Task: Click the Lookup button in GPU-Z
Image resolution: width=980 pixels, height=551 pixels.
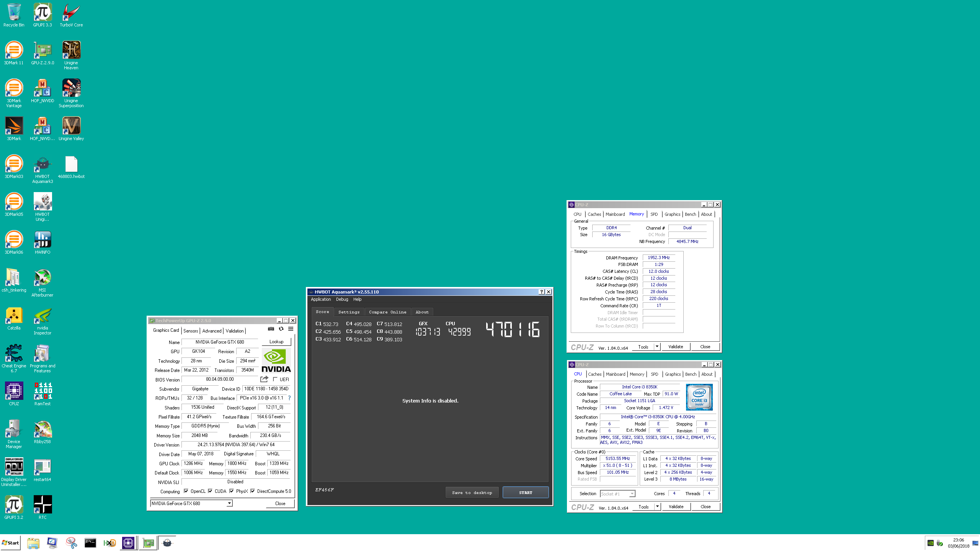Action: 276,342
